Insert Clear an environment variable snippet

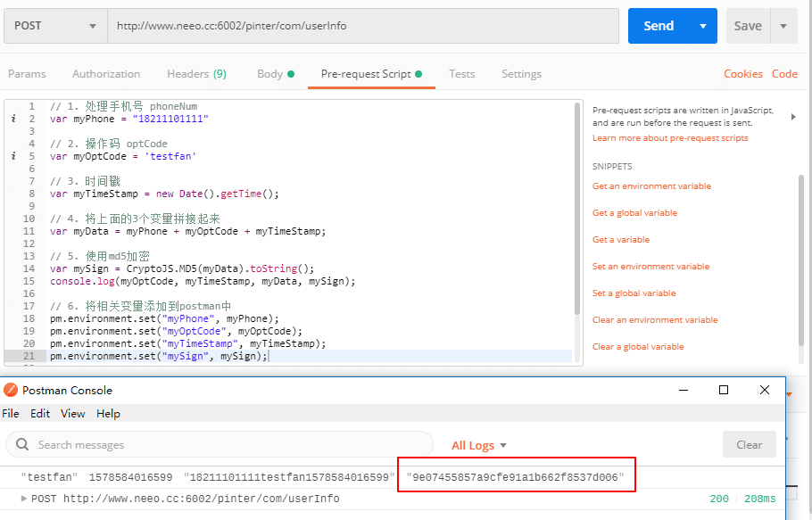[x=655, y=320]
